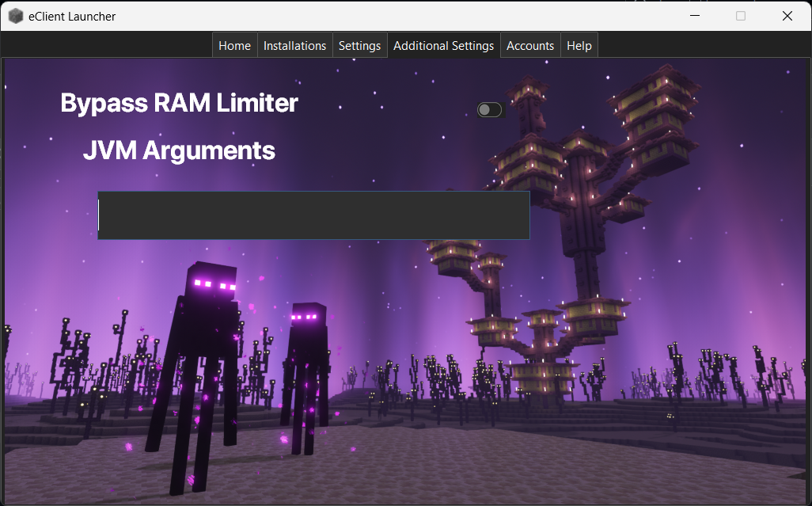Enable the Bypass RAM Limiter toggle
Image resolution: width=812 pixels, height=506 pixels.
click(489, 109)
